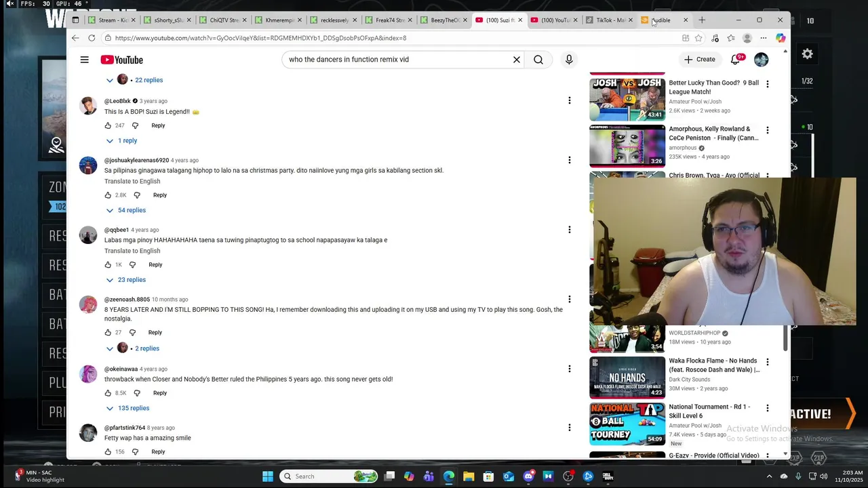Open options menu for @qqbee1 comment

click(570, 230)
